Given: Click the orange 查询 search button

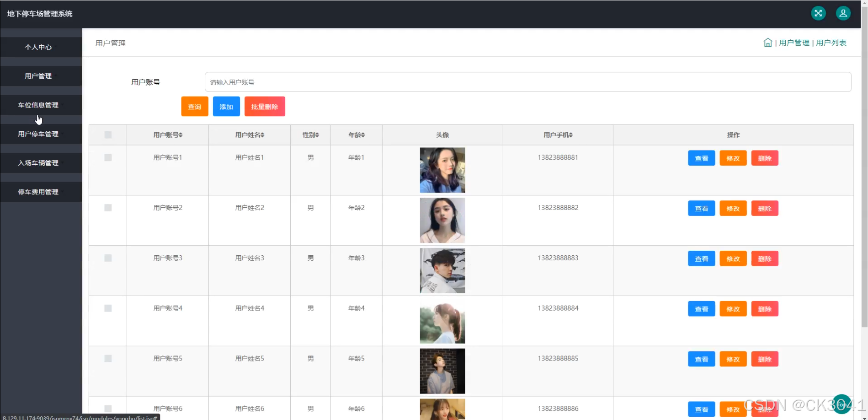Looking at the screenshot, I should click(195, 107).
